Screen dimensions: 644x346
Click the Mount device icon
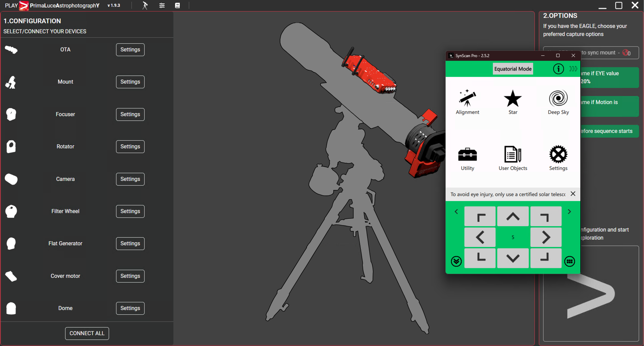point(11,82)
